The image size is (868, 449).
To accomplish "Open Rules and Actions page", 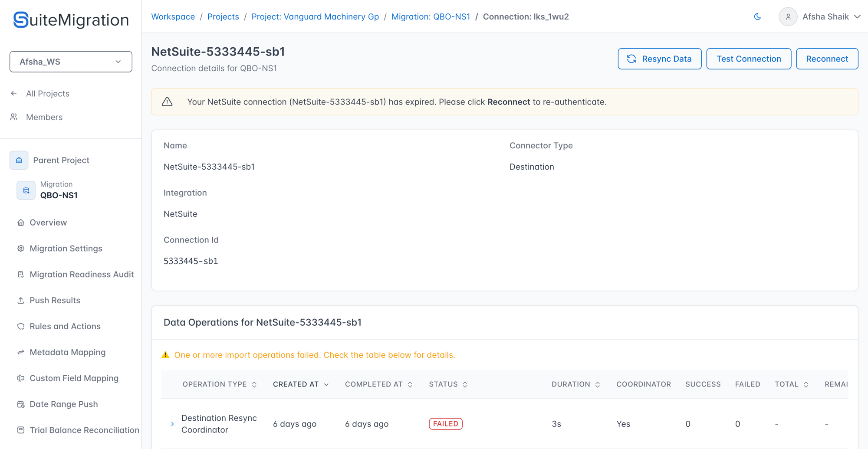I will click(65, 326).
